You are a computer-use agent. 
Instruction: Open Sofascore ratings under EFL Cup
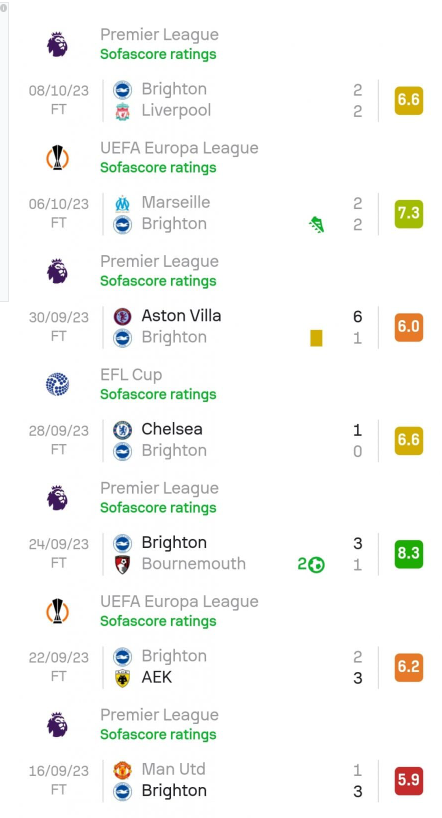pyautogui.click(x=158, y=394)
